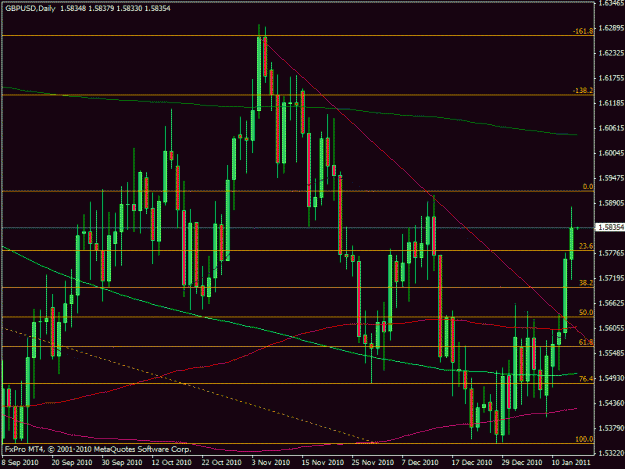Viewport: 625px width, 469px height.
Task: Click the 3 Nov 2010 date label
Action: coord(271,462)
